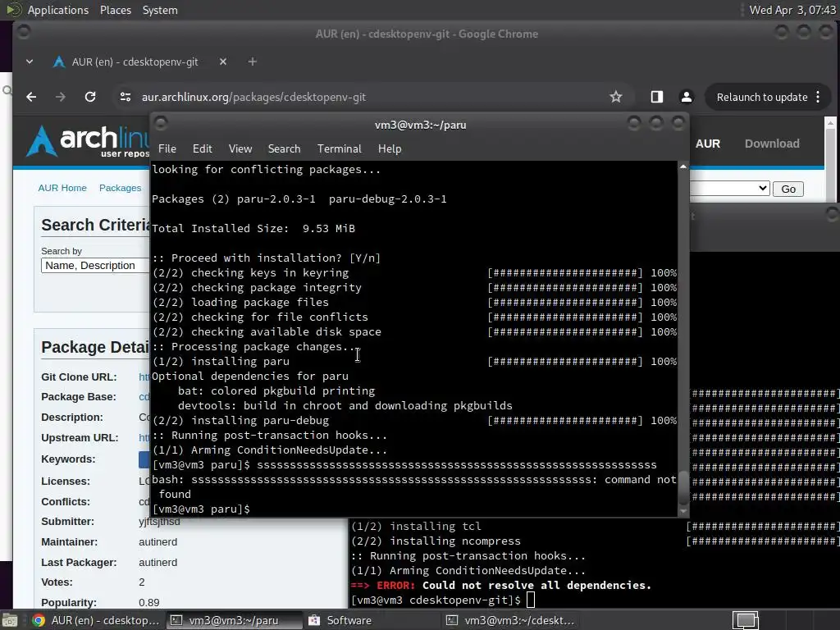Click the Popularity value 0.89

149,603
